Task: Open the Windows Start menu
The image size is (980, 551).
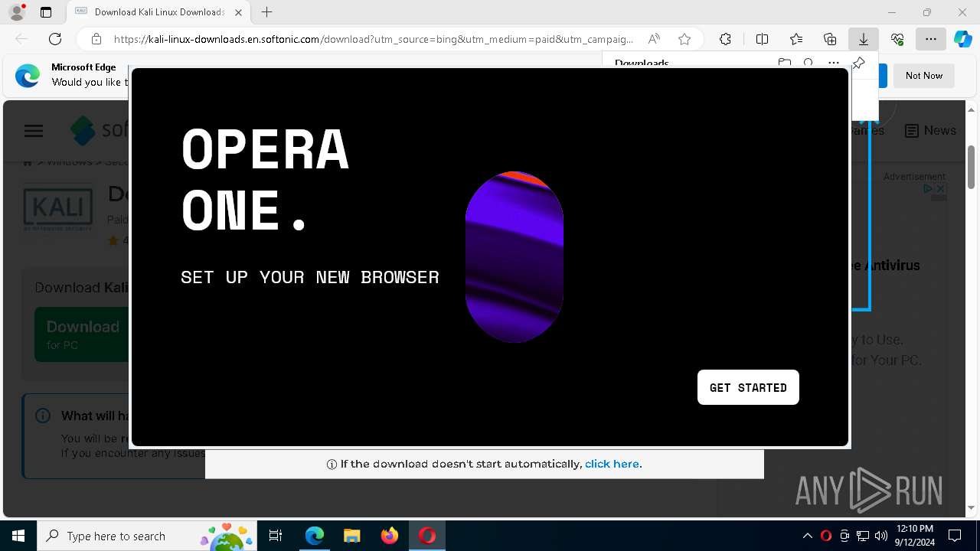Action: (x=18, y=536)
